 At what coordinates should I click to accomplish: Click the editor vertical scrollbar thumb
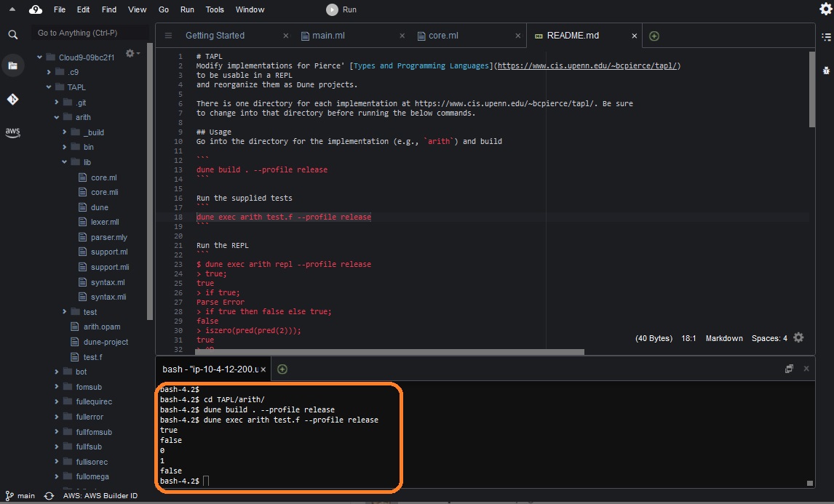coord(811,89)
